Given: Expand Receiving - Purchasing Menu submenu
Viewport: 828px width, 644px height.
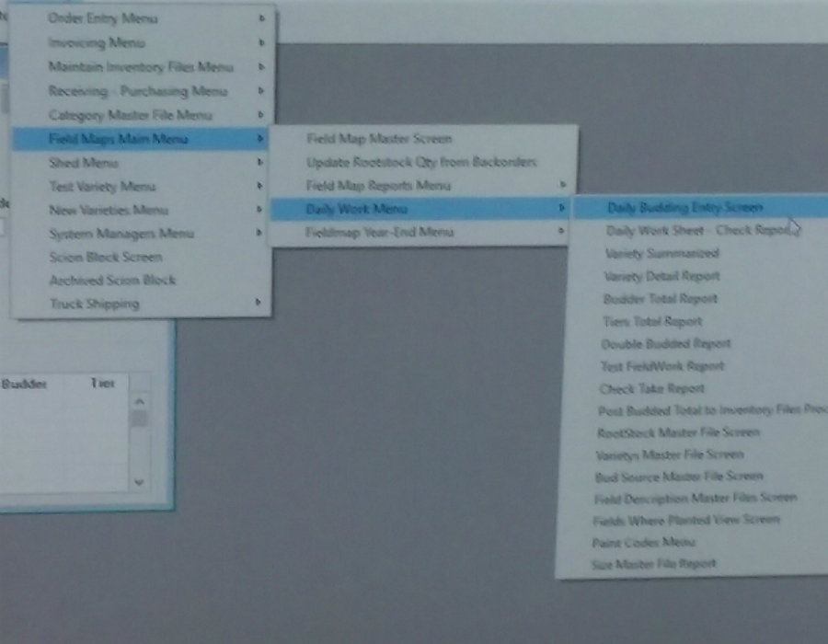Looking at the screenshot, I should point(137,91).
